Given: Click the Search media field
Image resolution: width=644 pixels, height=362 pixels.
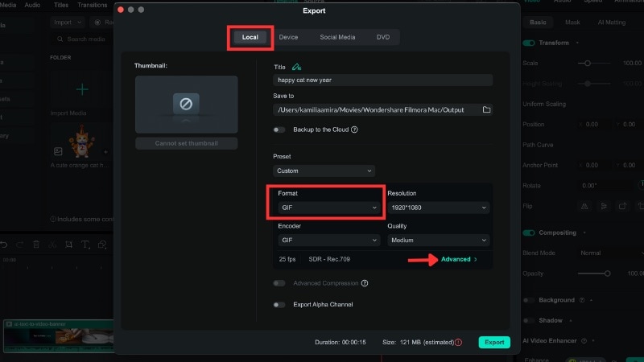Looking at the screenshot, I should 82,39.
